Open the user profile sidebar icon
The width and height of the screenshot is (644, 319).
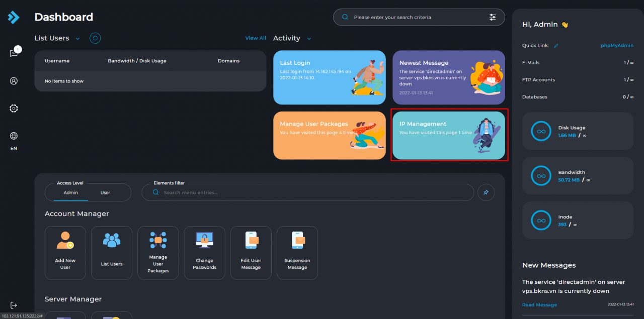14,81
